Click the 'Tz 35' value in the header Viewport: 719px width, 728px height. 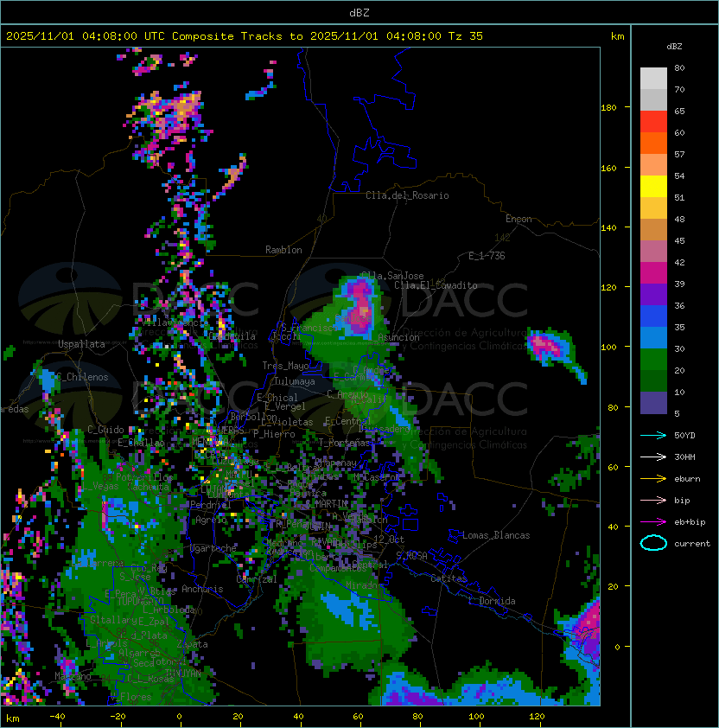pyautogui.click(x=466, y=36)
